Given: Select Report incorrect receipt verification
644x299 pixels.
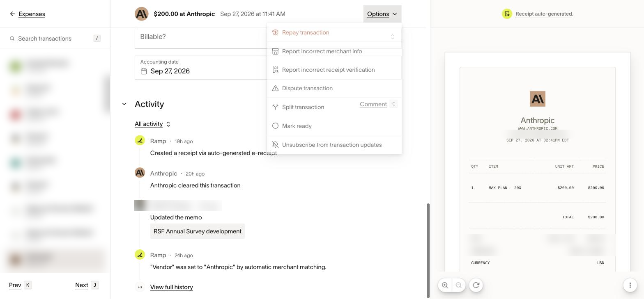Looking at the screenshot, I should [x=334, y=70].
